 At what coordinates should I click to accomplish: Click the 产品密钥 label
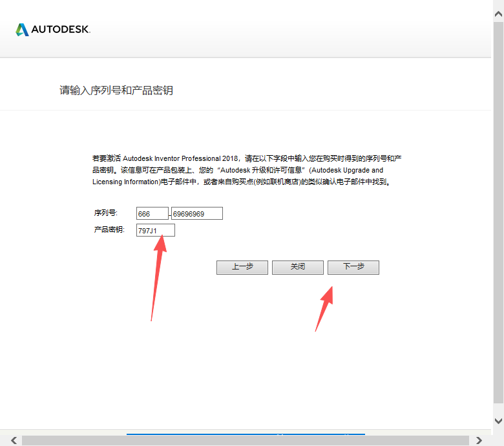[x=109, y=229]
